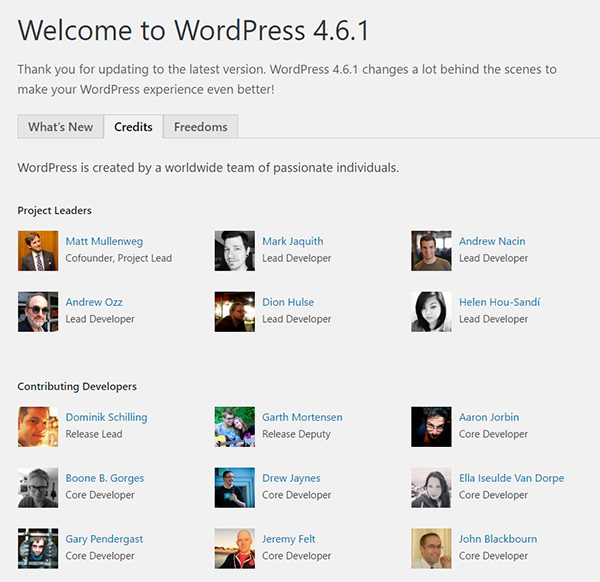This screenshot has width=600, height=582.
Task: Click the 'Release Lead' role text
Action: pyautogui.click(x=94, y=434)
